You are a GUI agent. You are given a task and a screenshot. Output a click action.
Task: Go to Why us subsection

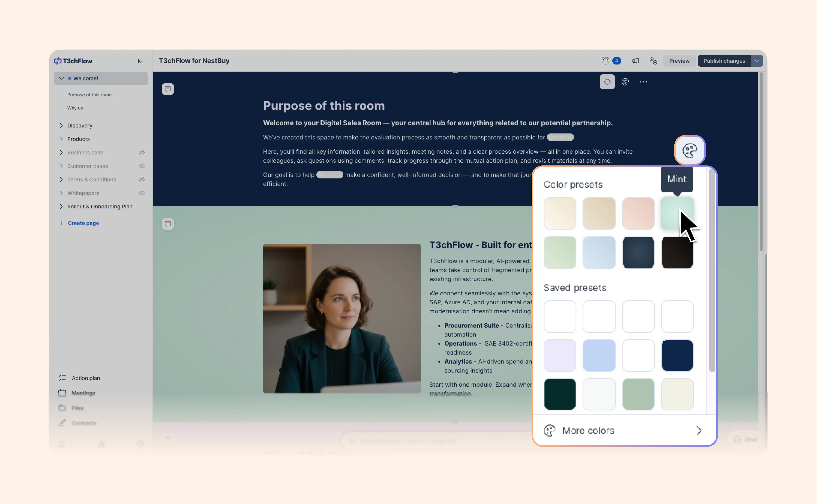[75, 108]
